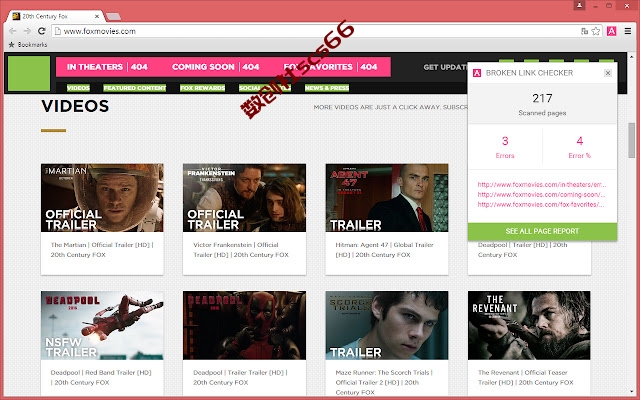This screenshot has height=400, width=640.
Task: Open 'Hitman: Agent 47 | Global Trailer' title
Action: click(x=384, y=250)
